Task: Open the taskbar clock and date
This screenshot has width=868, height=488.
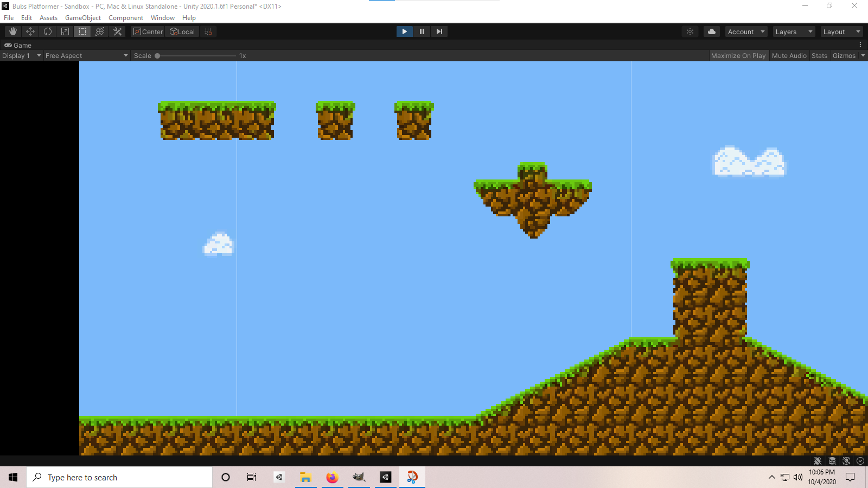Action: [822, 477]
